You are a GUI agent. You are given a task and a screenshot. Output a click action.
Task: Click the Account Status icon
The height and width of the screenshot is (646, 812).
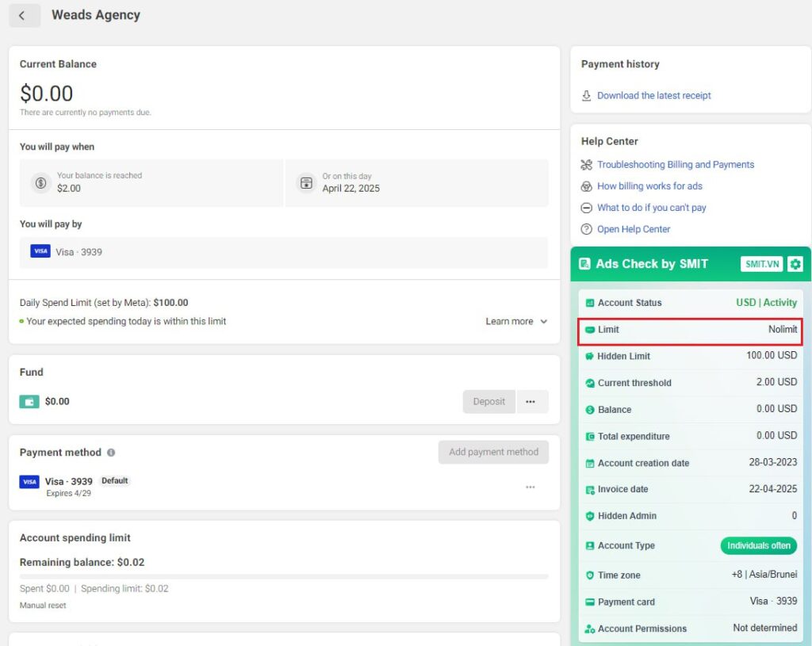pyautogui.click(x=590, y=303)
